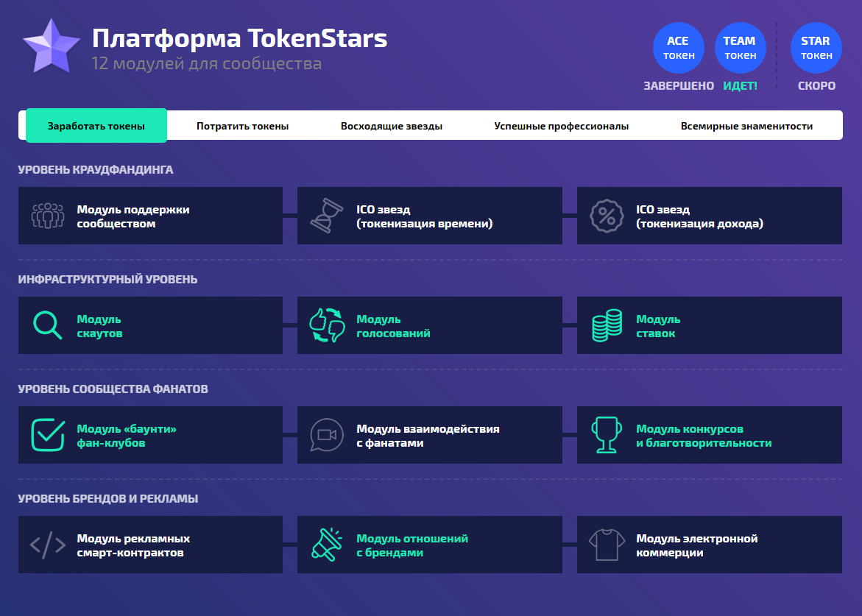Click the STAR токен circle button
Screen dimensions: 862x616
tap(816, 48)
